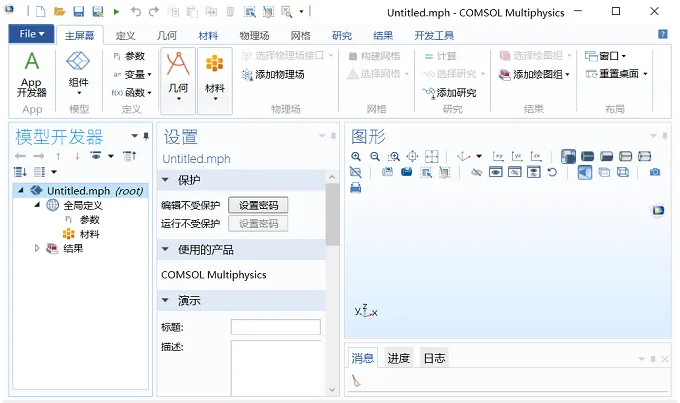Click the scroll down arrow in Settings
Image resolution: width=680 pixels, height=403 pixels.
click(332, 390)
